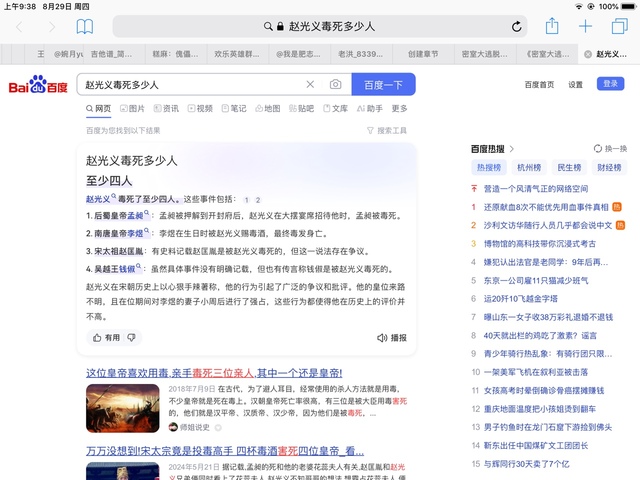
Task: Tap the Safari share icon
Action: (x=552, y=27)
